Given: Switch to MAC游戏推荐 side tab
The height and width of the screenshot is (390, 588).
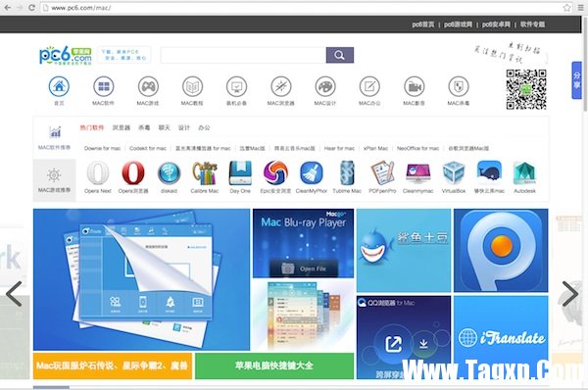Looking at the screenshot, I should coord(54,180).
